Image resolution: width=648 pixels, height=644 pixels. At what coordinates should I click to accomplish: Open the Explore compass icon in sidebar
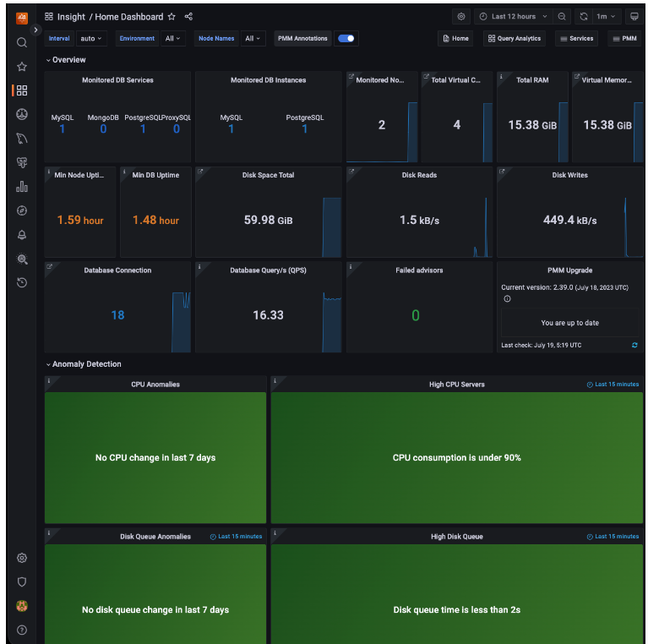pos(22,210)
